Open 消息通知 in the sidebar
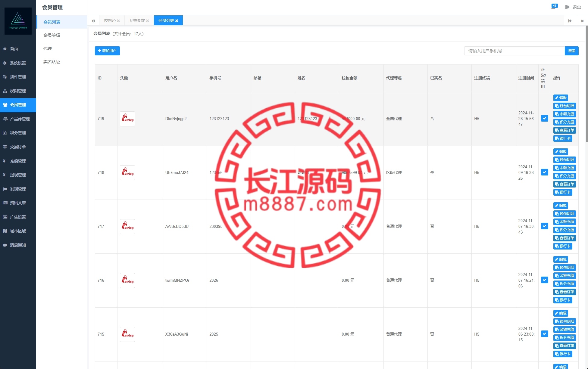 (18, 245)
